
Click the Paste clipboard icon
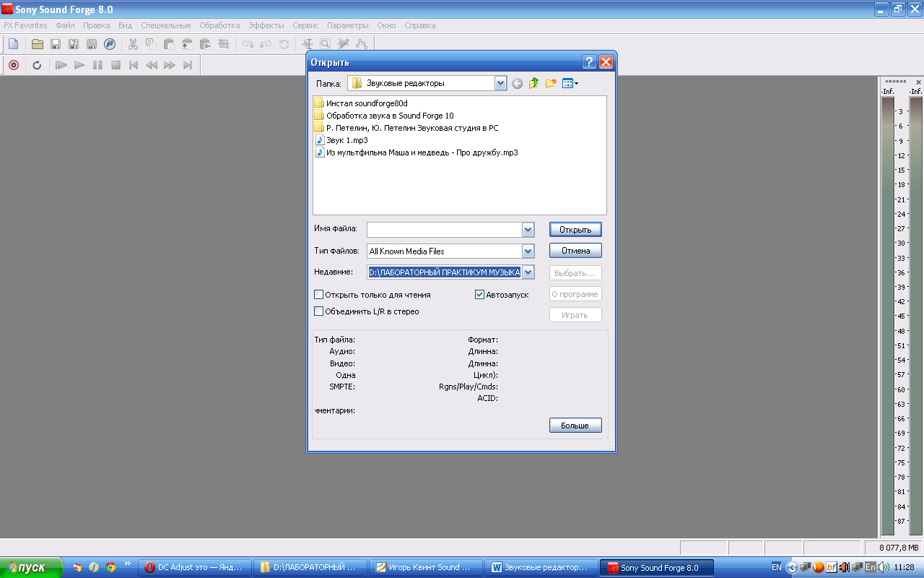pos(169,44)
